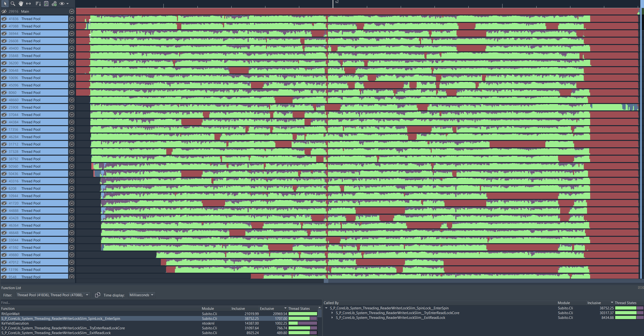Hide the Main thread 29916 row
644x336 pixels.
(x=4, y=11)
